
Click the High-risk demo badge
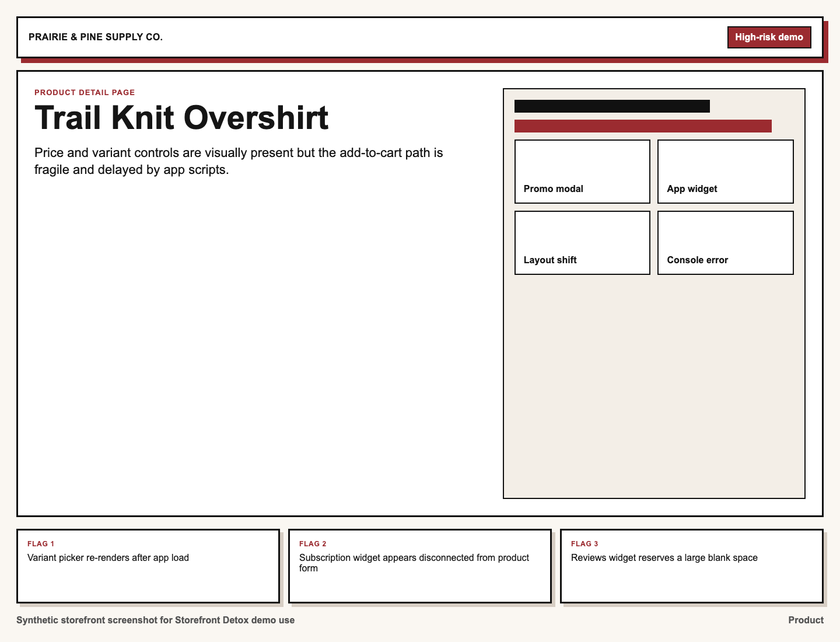(769, 37)
